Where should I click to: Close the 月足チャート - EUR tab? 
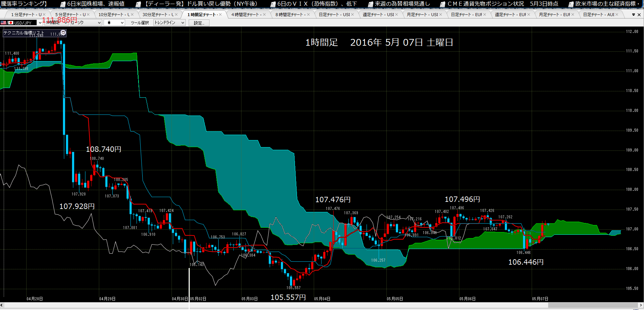tap(573, 14)
